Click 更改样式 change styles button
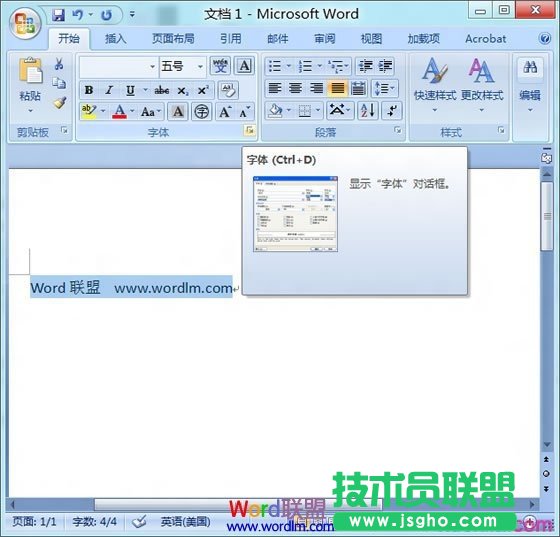 tap(482, 85)
